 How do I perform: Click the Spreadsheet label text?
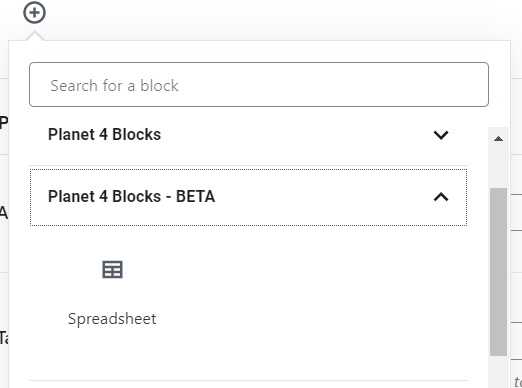pos(112,319)
